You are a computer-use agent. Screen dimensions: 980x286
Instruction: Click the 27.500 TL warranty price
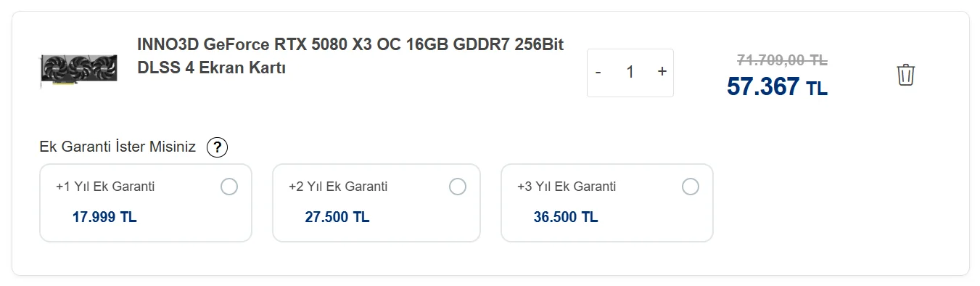coord(337,217)
